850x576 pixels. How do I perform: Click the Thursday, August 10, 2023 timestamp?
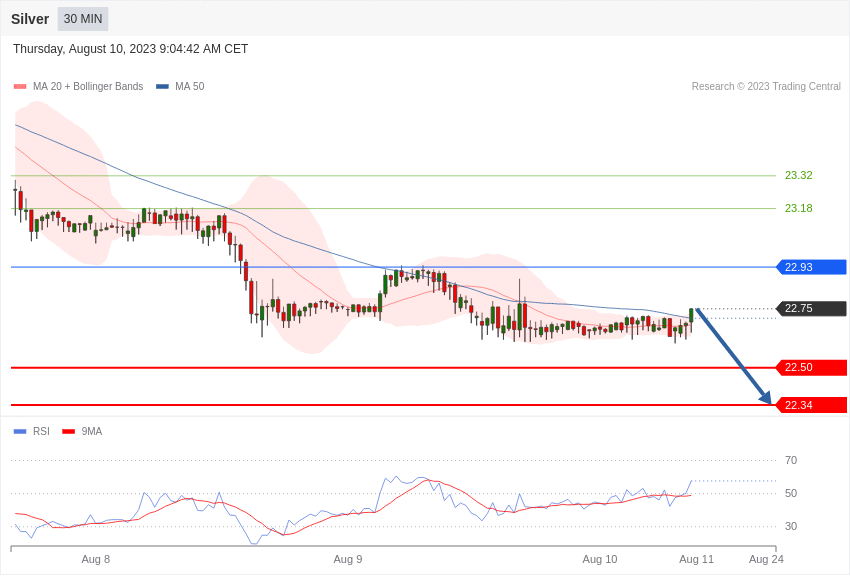pyautogui.click(x=130, y=49)
